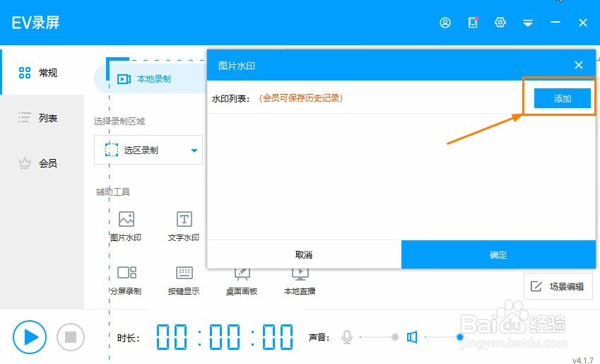Open the settings gear icon
Viewport: 600px width, 364px height.
point(500,23)
